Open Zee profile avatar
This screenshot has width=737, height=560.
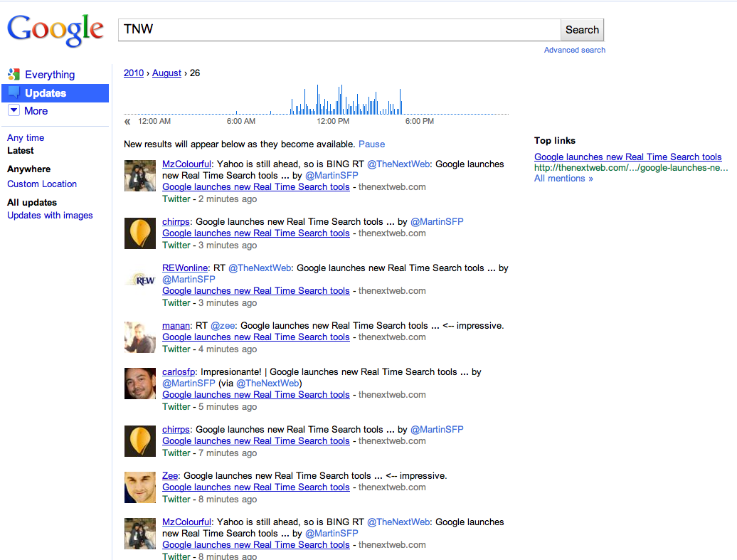(x=140, y=487)
